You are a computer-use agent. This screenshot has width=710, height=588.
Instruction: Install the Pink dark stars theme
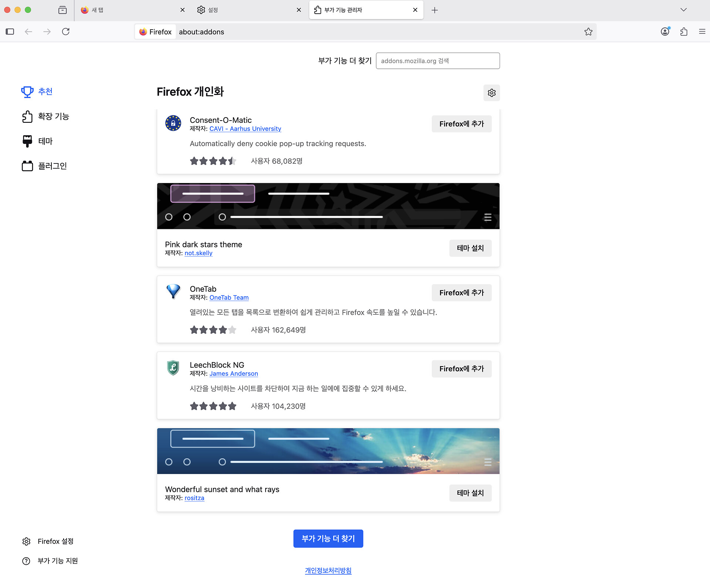470,248
